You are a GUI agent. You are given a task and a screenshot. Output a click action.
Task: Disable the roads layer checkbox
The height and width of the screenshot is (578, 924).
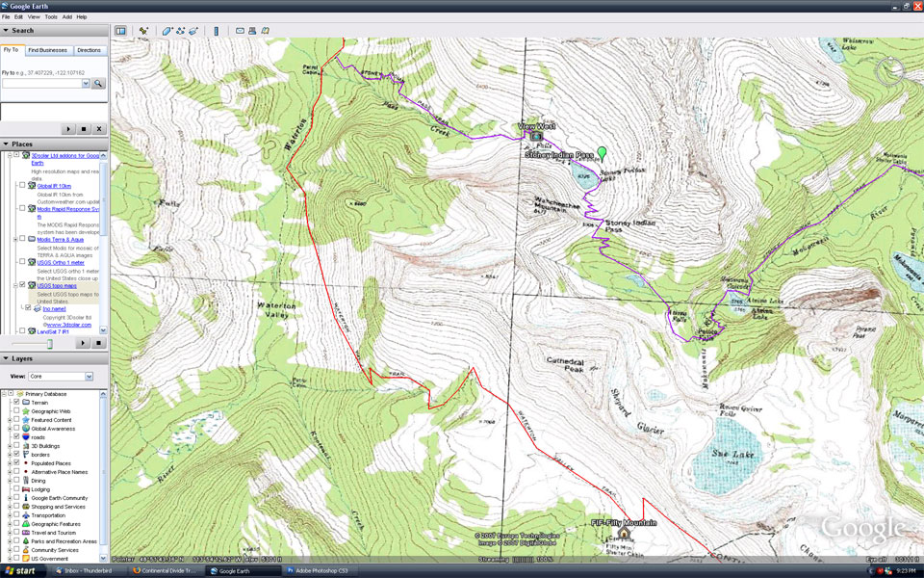click(17, 437)
